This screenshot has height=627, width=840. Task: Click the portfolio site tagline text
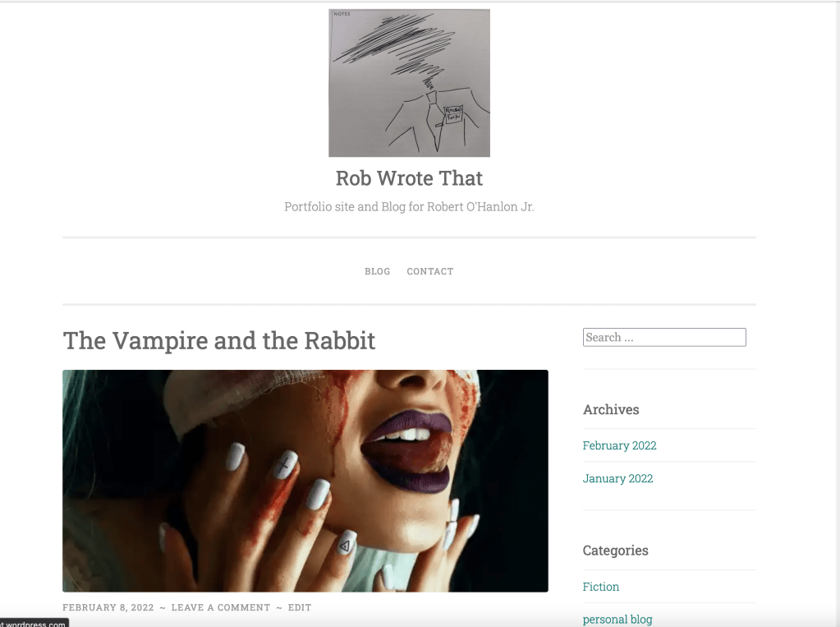(x=409, y=207)
